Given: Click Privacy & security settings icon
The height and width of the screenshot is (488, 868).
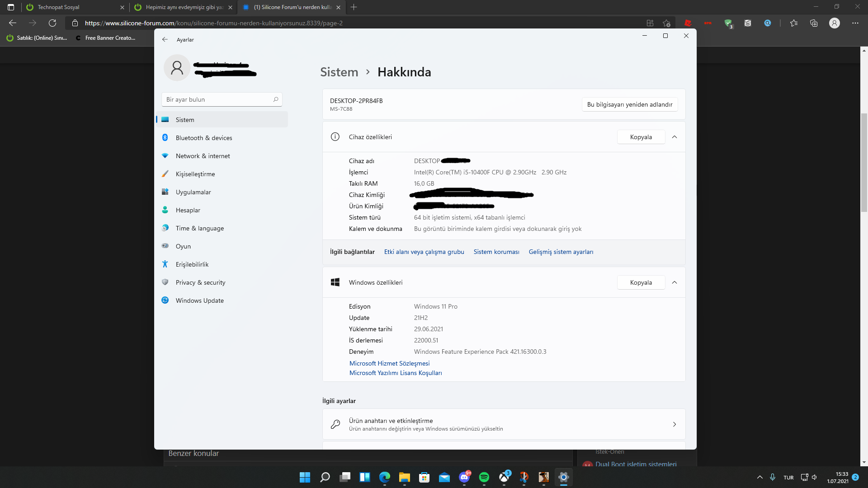Looking at the screenshot, I should (x=166, y=282).
